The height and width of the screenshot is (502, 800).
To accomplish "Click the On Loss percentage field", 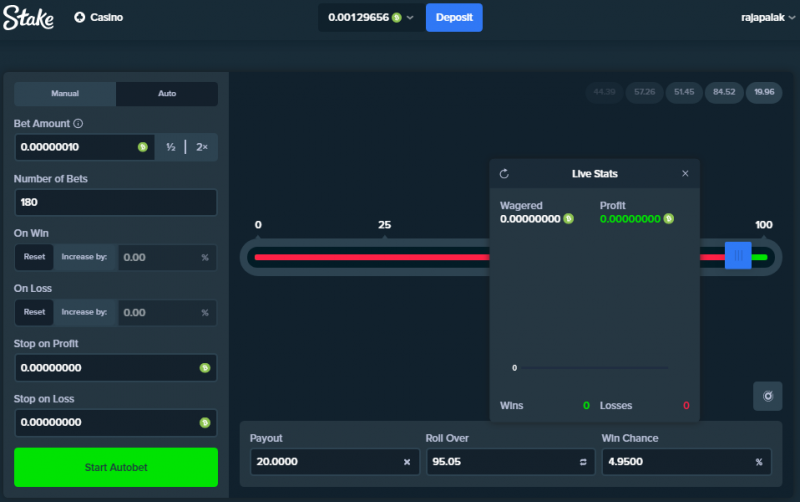I will pyautogui.click(x=167, y=312).
